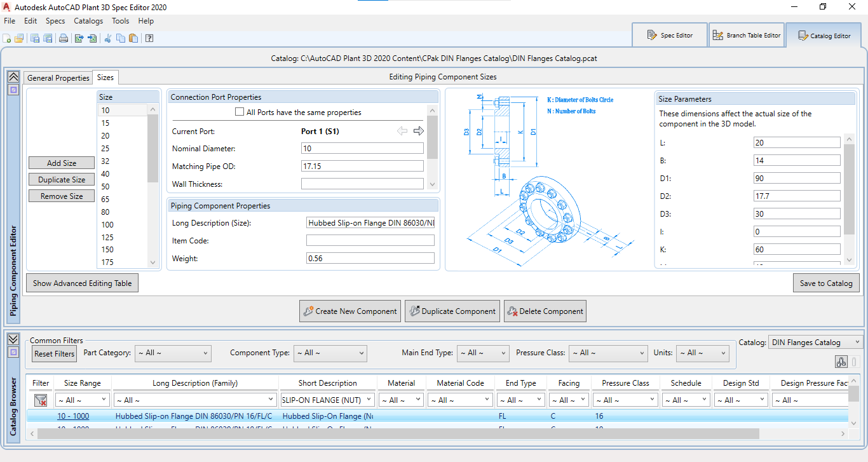Clear the filter row funnel icon

click(41, 400)
